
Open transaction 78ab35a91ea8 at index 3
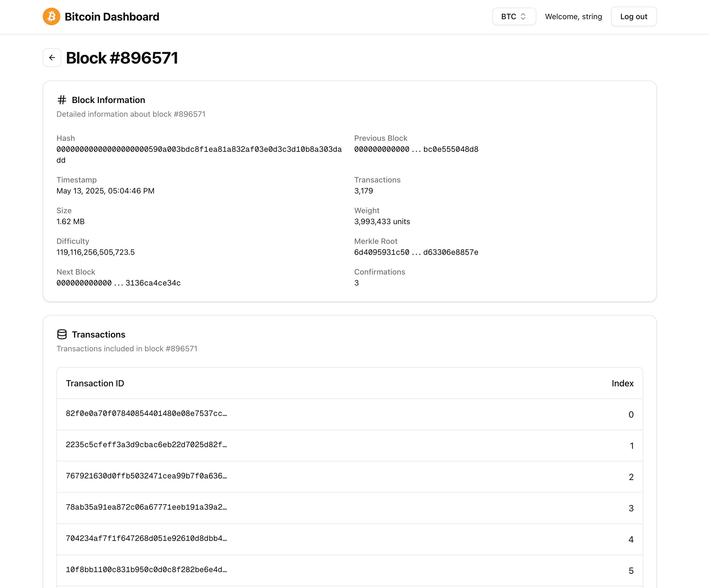(x=146, y=507)
